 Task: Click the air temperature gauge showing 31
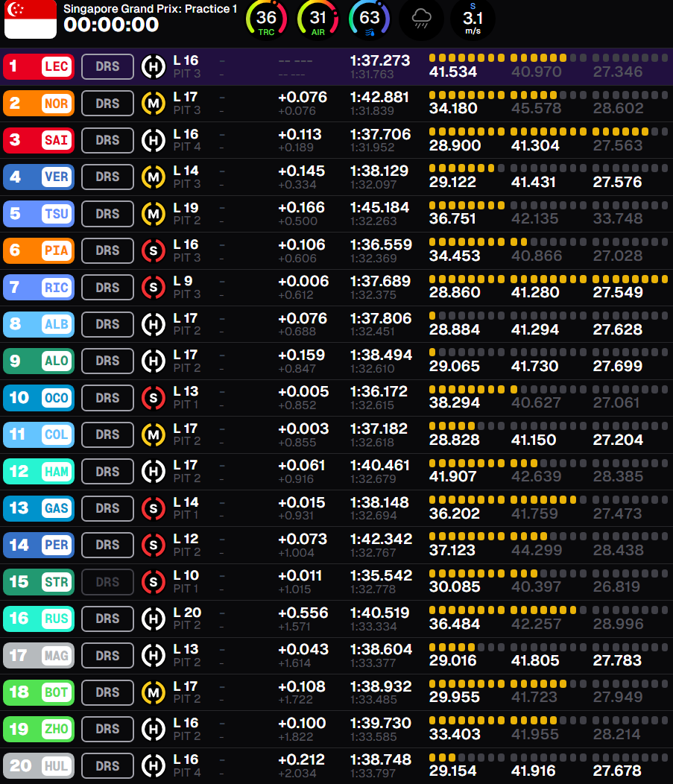click(x=318, y=19)
